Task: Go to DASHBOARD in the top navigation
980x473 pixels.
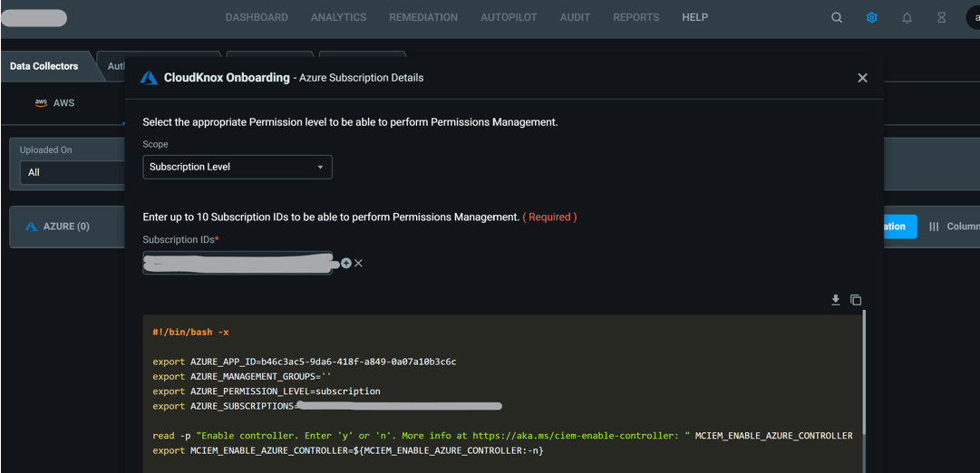Action: [x=257, y=17]
